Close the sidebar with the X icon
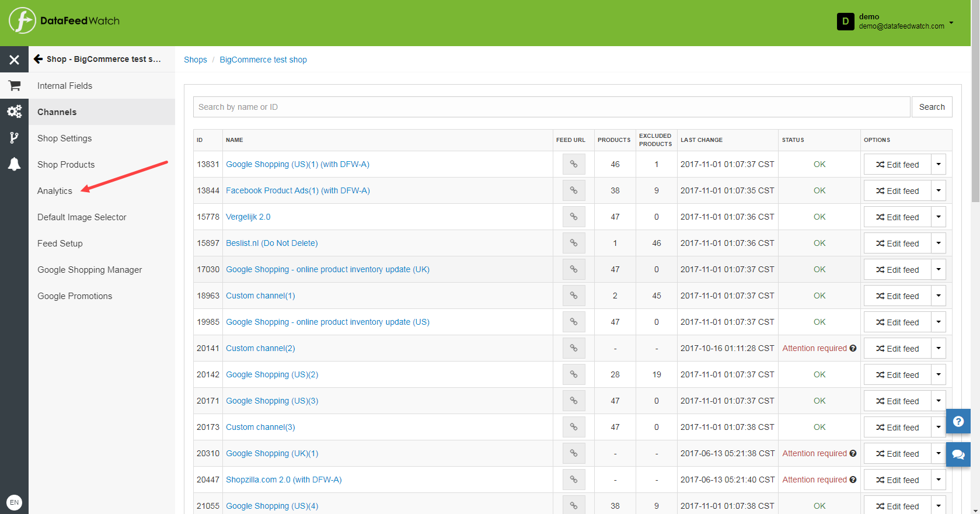 (14, 60)
